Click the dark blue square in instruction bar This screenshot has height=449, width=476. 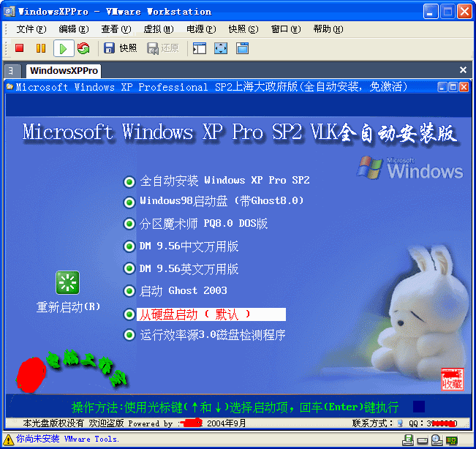[419, 407]
